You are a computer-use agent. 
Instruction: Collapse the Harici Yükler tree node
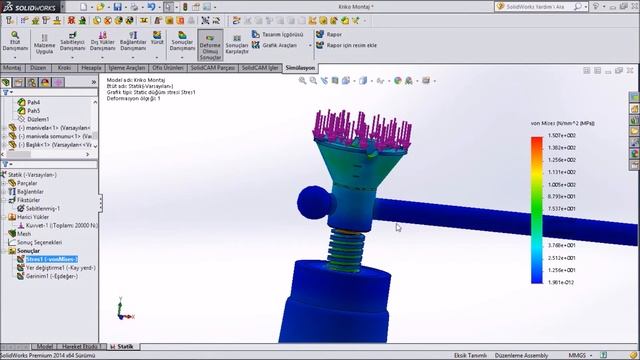pyautogui.click(x=4, y=217)
